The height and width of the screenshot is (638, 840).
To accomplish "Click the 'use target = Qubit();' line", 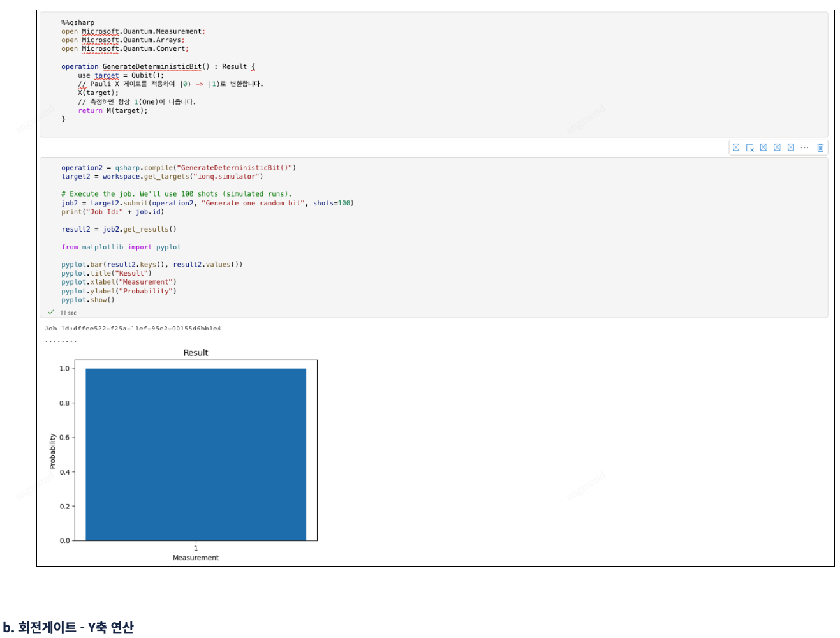I will 121,75.
